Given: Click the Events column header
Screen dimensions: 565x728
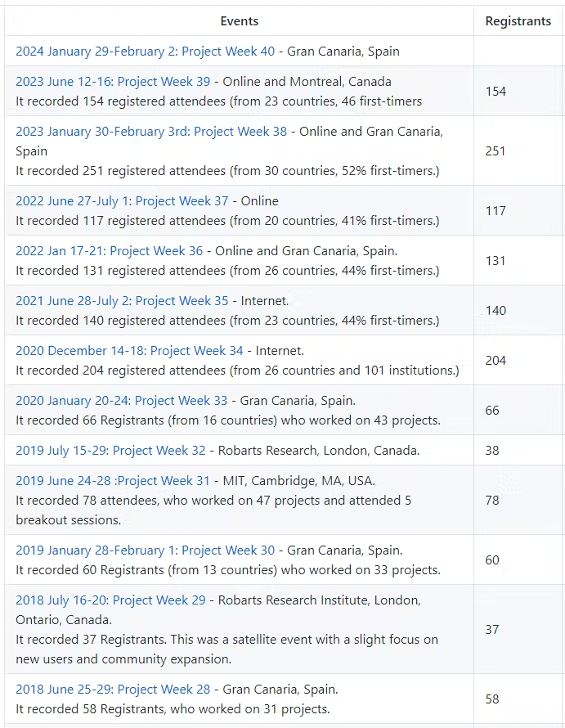Looking at the screenshot, I should pos(239,21).
